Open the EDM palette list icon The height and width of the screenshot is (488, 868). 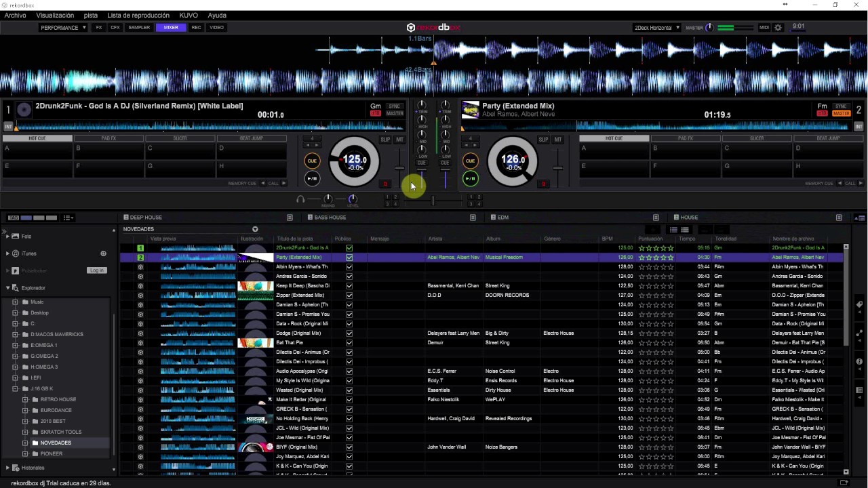pyautogui.click(x=656, y=218)
